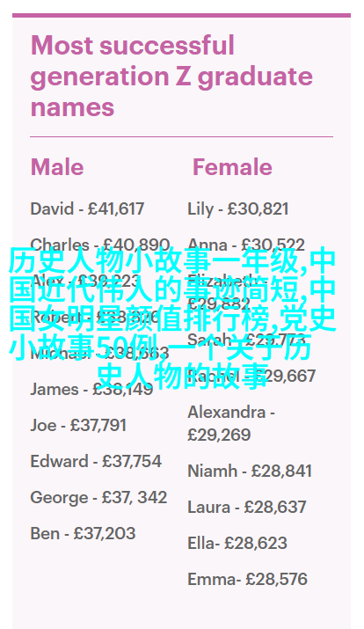Click the Laura - £28,637 entry
The image size is (364, 629).
(247, 507)
